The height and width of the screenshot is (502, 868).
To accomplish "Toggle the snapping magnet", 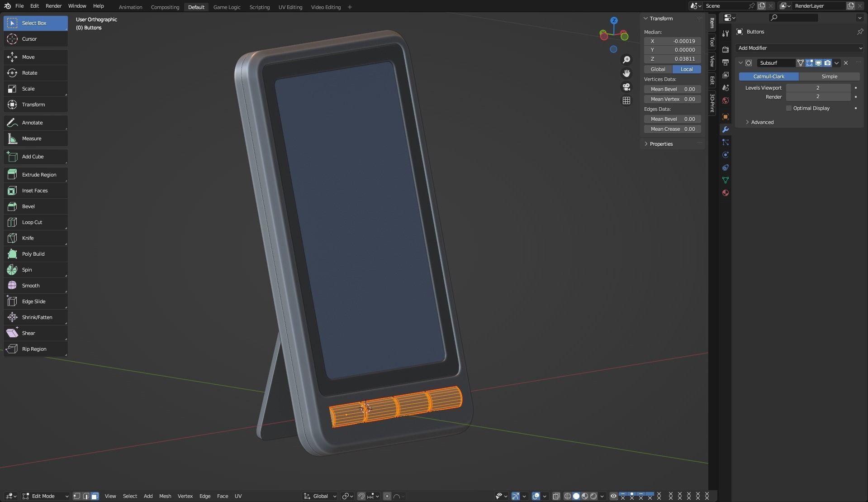I will click(x=361, y=496).
